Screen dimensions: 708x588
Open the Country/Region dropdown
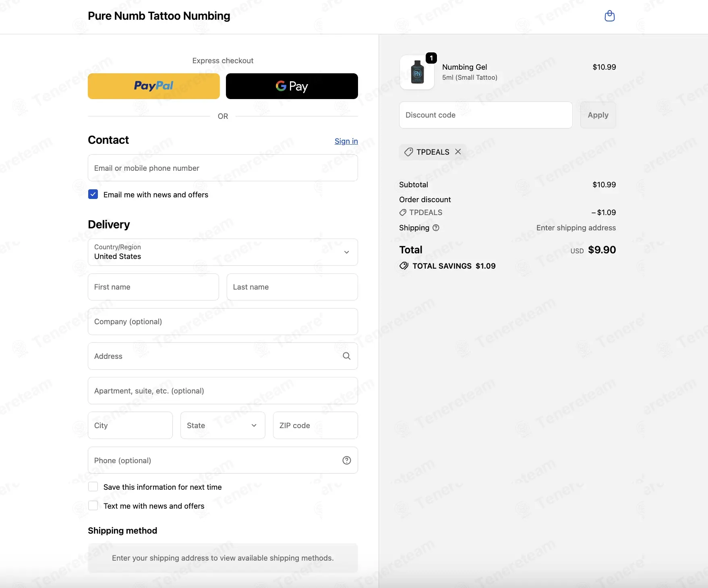point(223,252)
